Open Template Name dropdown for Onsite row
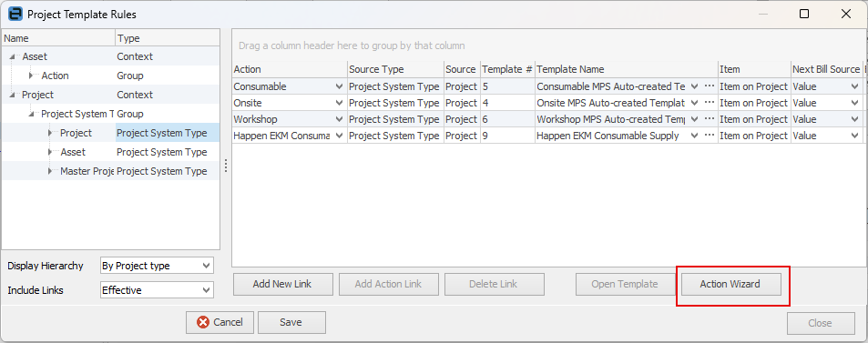868x343 pixels. (x=694, y=103)
